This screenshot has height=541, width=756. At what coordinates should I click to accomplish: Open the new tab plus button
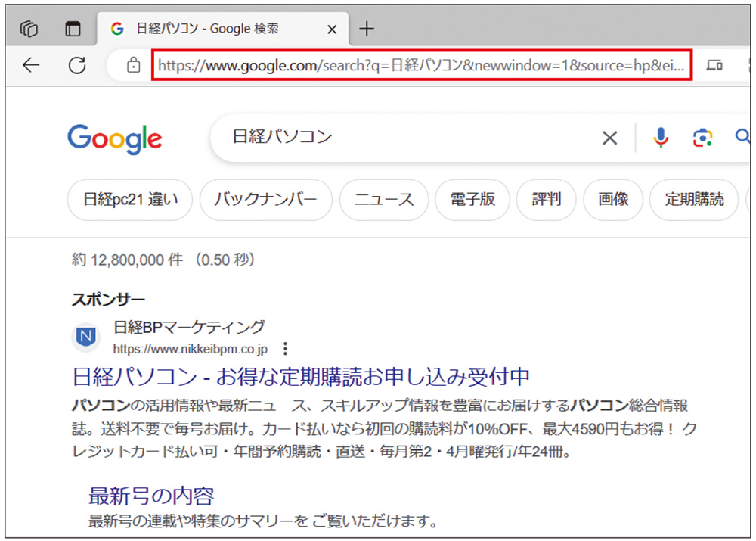click(367, 30)
